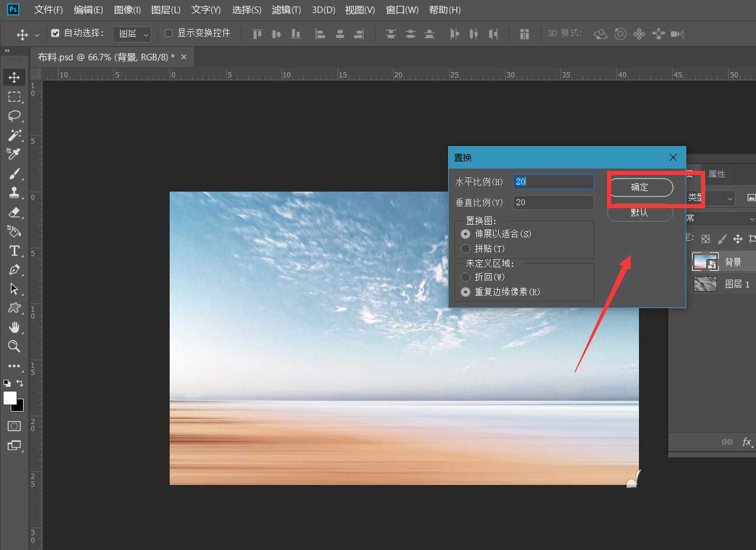Open the Move tool preset picker arrow
Viewport: 756px width, 550px height.
[x=37, y=34]
